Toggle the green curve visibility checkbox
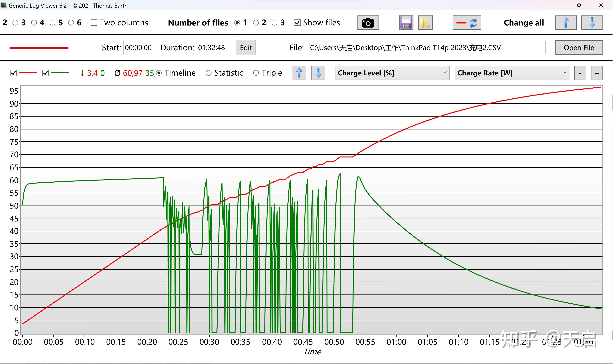The width and height of the screenshot is (613, 364). (45, 73)
